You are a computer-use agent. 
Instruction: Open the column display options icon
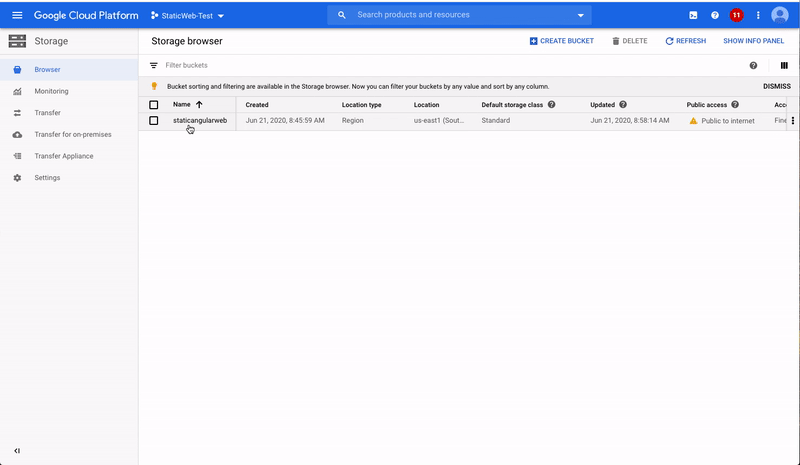784,65
